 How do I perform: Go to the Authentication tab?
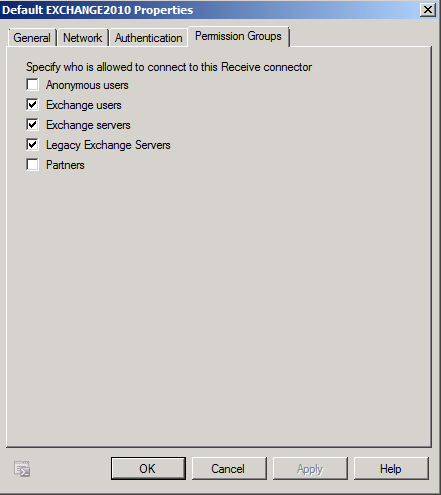[149, 38]
